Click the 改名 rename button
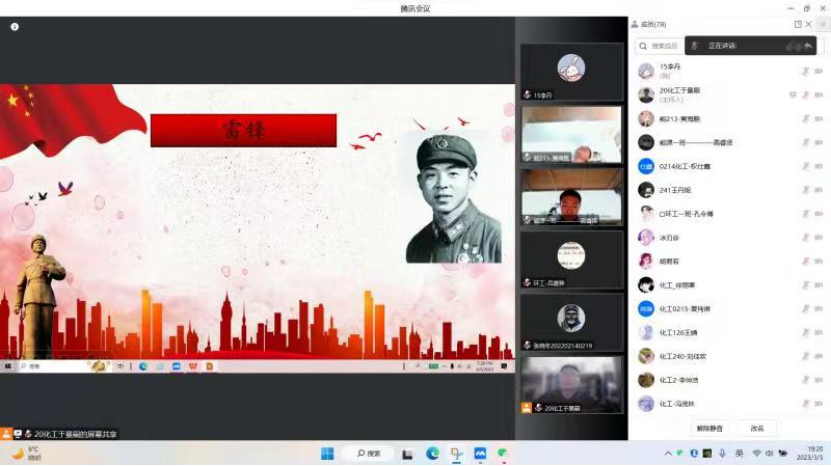 [x=757, y=428]
